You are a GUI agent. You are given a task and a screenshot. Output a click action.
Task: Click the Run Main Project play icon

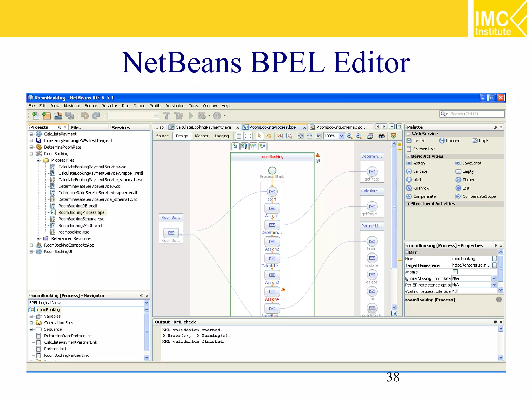(191, 116)
